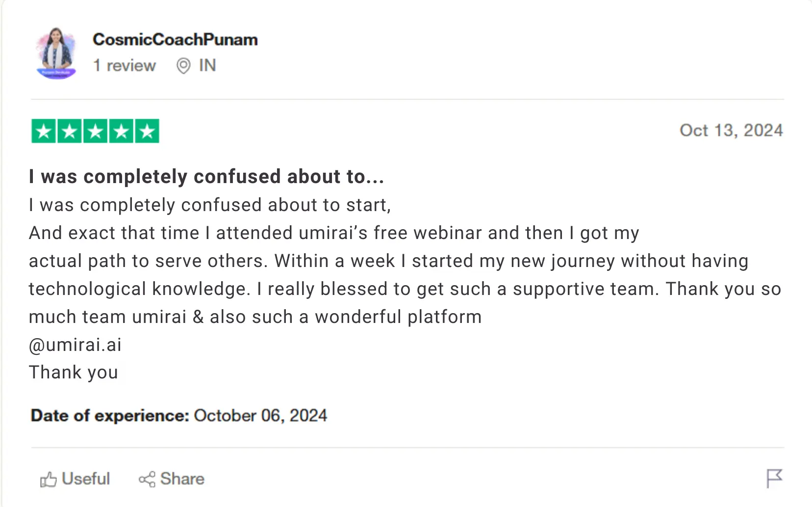Click the fourth green rating star
This screenshot has width=812, height=507.
(x=121, y=131)
